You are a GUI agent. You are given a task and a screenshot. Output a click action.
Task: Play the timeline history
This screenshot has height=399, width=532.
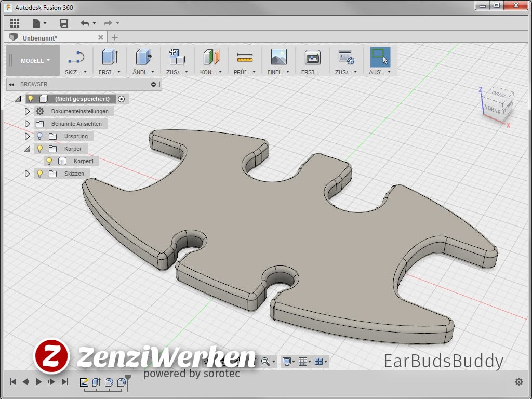38,382
